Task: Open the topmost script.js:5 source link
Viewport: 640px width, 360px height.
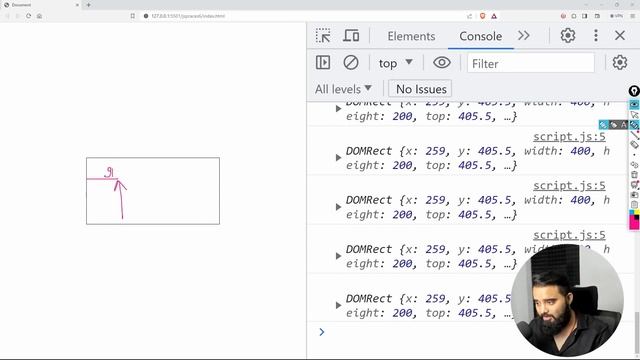Action: click(x=569, y=136)
